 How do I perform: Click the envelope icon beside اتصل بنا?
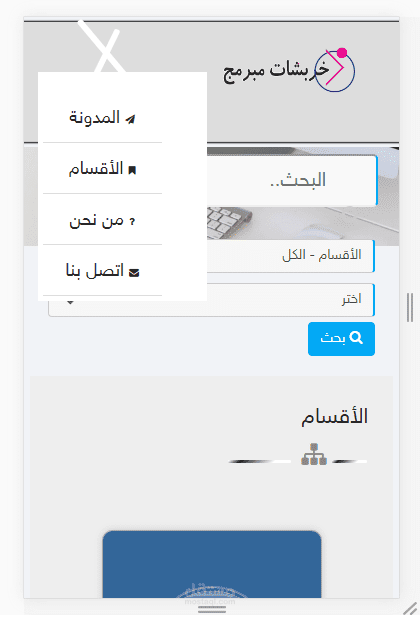point(134,273)
